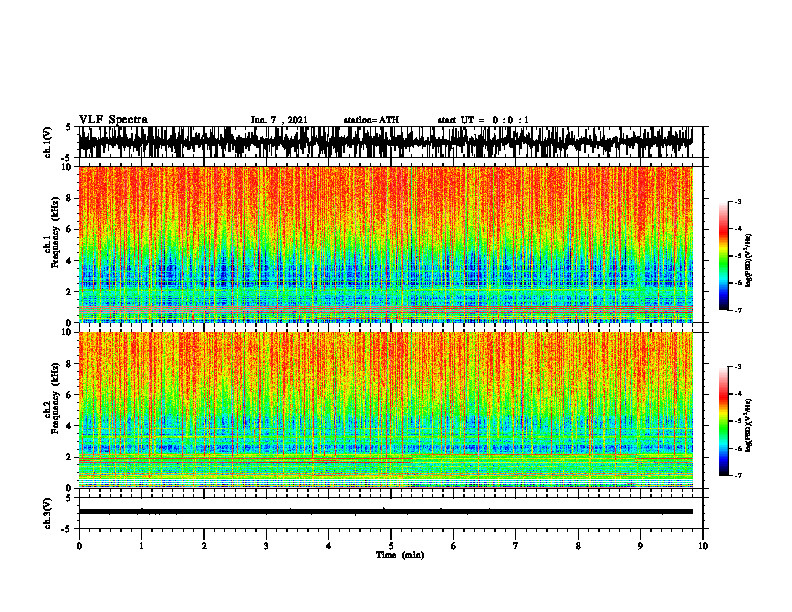Screen dimensions: 792x612
Task: Click time axis tick label "7"
Action: pos(516,546)
